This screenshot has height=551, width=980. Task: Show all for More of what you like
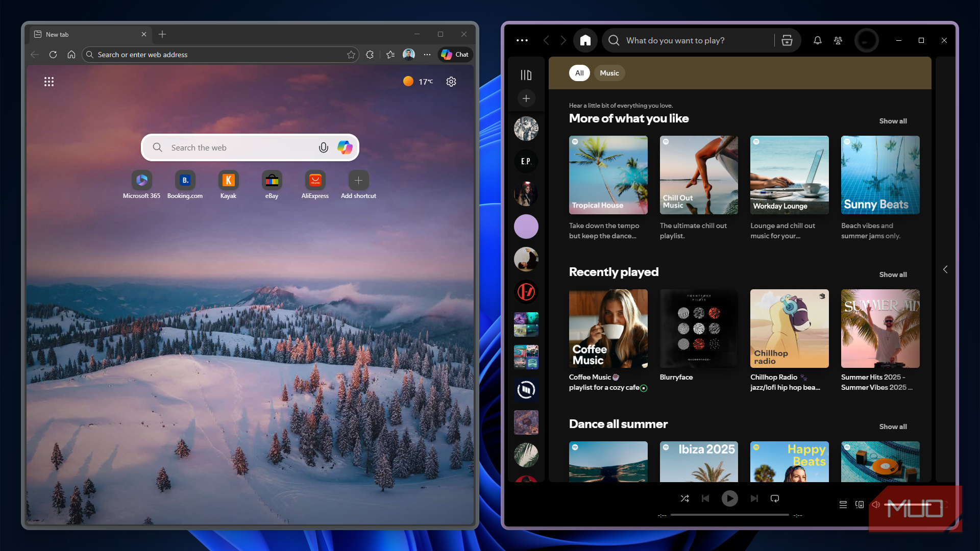pyautogui.click(x=893, y=121)
